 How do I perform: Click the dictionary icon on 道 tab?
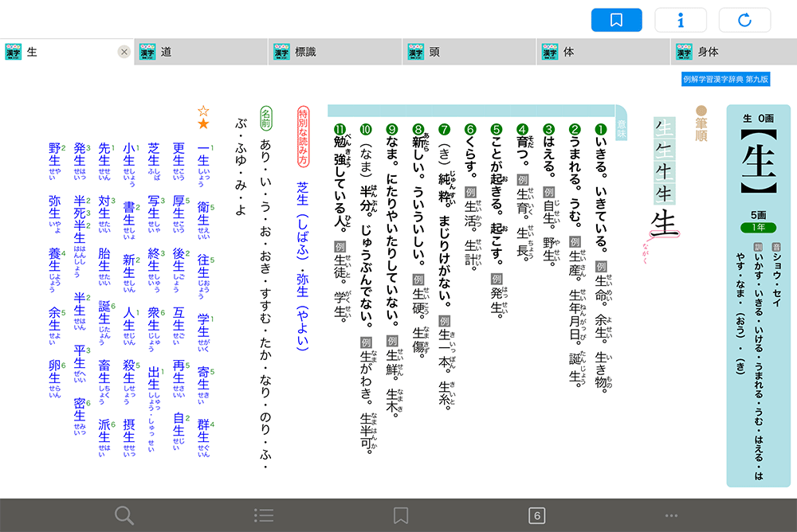(x=147, y=52)
